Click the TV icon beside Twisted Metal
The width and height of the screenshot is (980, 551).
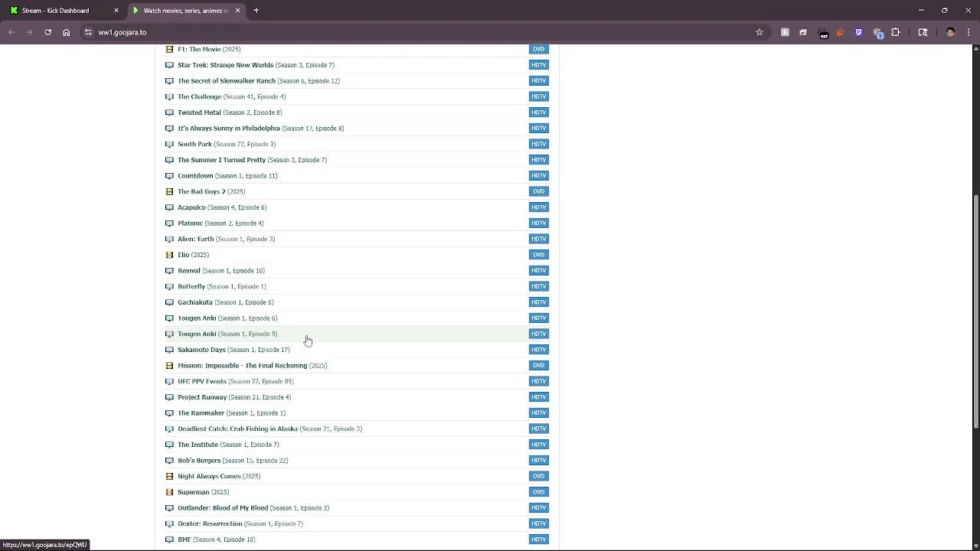(169, 112)
